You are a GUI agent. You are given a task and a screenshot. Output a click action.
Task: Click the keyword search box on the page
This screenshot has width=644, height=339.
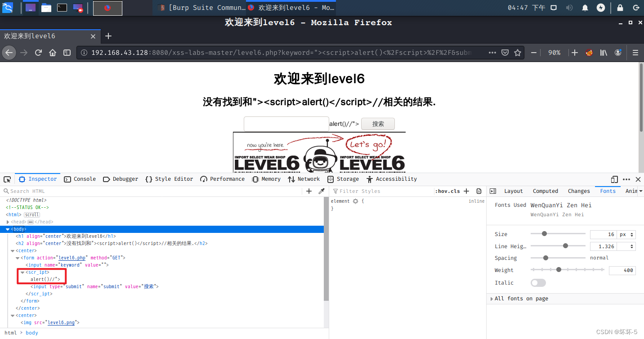point(286,124)
